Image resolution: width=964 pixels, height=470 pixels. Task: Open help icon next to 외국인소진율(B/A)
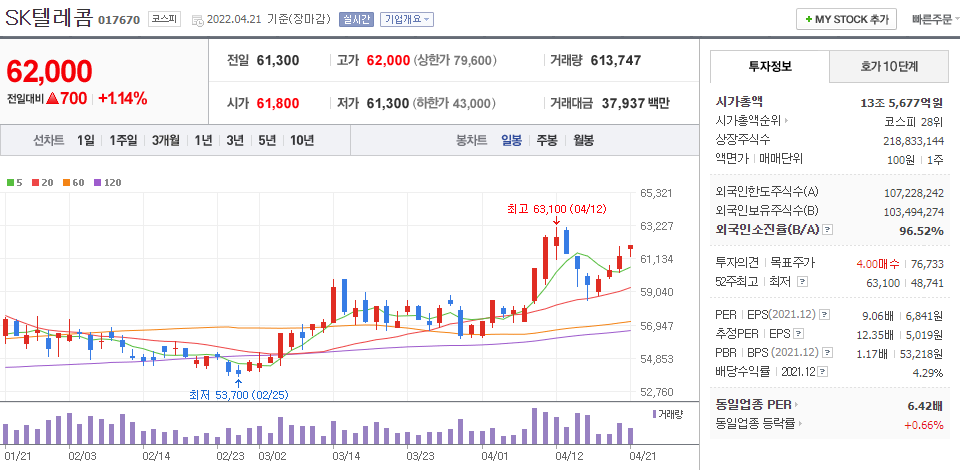(x=828, y=229)
